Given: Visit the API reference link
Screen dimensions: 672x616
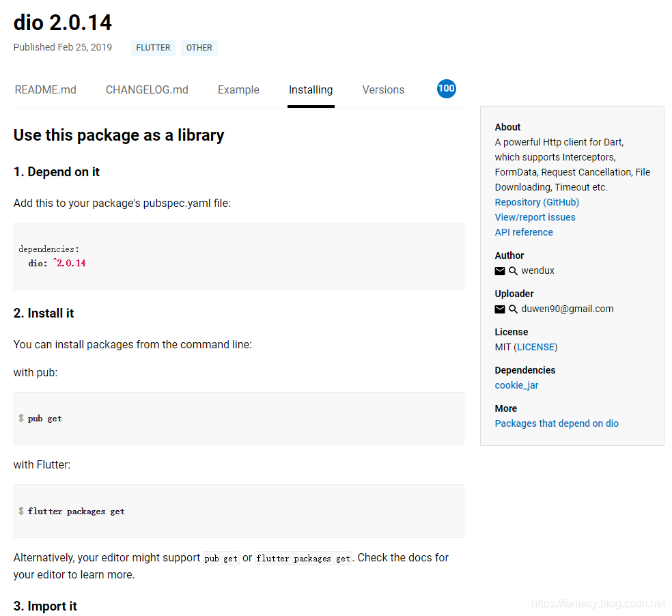Looking at the screenshot, I should [524, 232].
